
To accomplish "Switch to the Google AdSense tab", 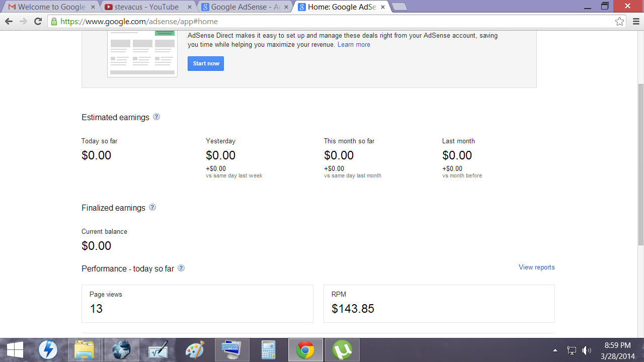I will tap(246, 7).
